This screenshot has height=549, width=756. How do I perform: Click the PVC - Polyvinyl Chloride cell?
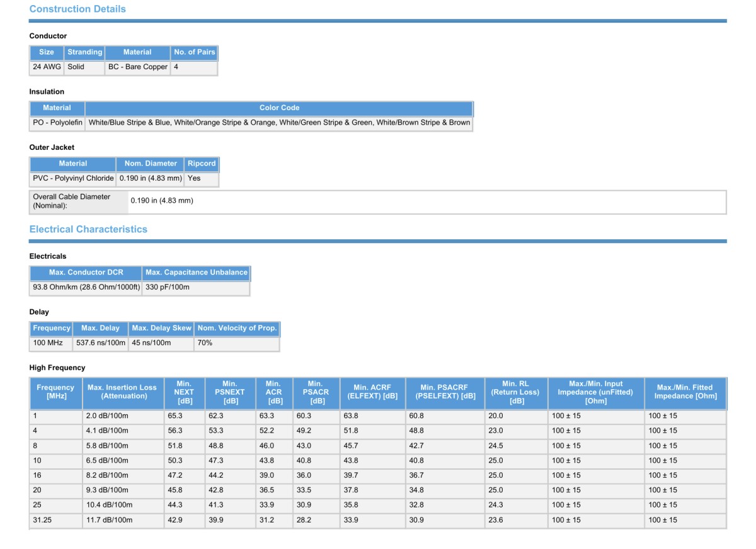[73, 178]
